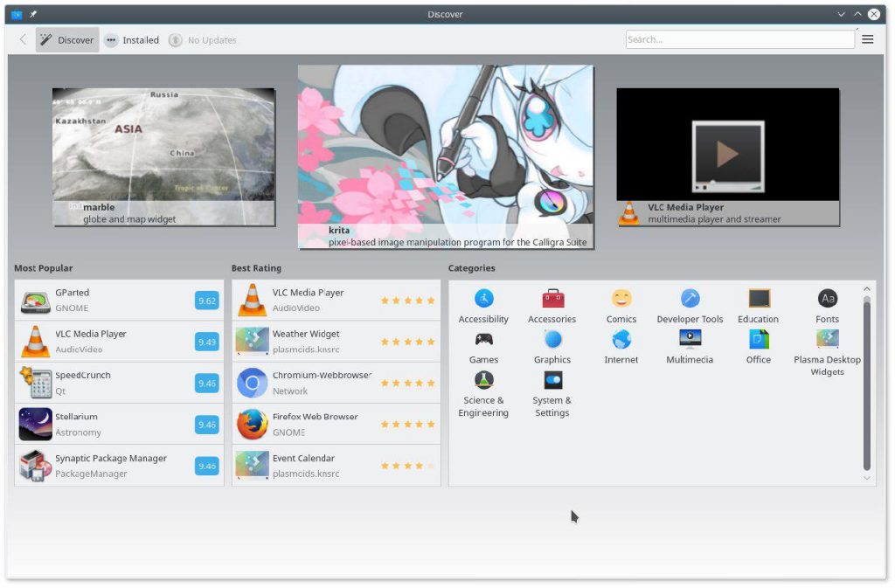Open the System & Settings icon
The height and width of the screenshot is (588, 895).
(x=553, y=380)
